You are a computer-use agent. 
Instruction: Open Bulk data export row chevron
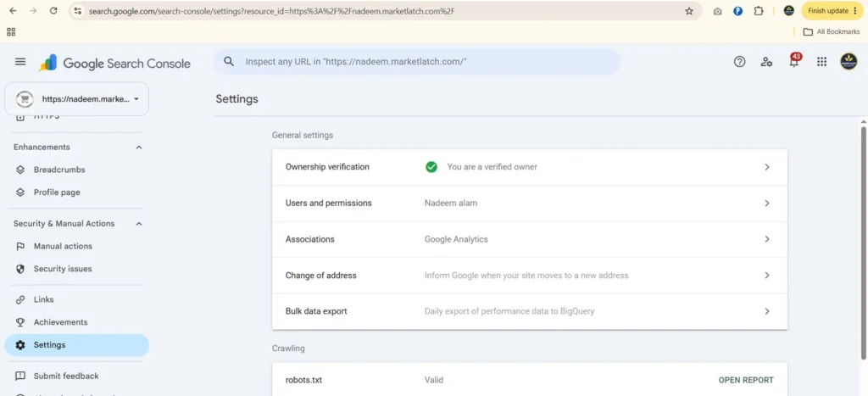click(x=766, y=311)
